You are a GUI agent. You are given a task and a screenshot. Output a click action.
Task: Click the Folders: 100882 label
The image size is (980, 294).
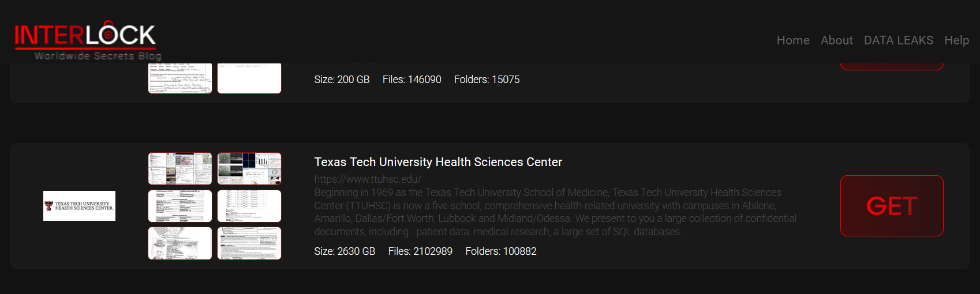point(501,251)
